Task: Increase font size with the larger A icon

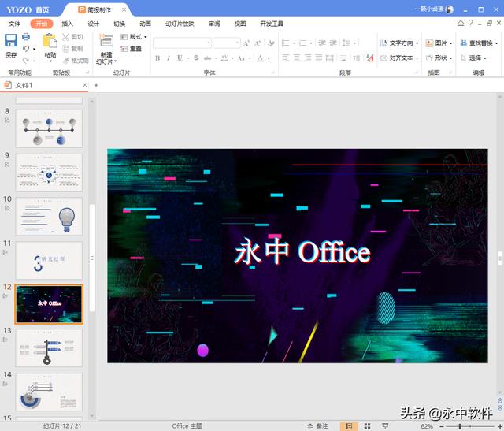Action: [246, 43]
